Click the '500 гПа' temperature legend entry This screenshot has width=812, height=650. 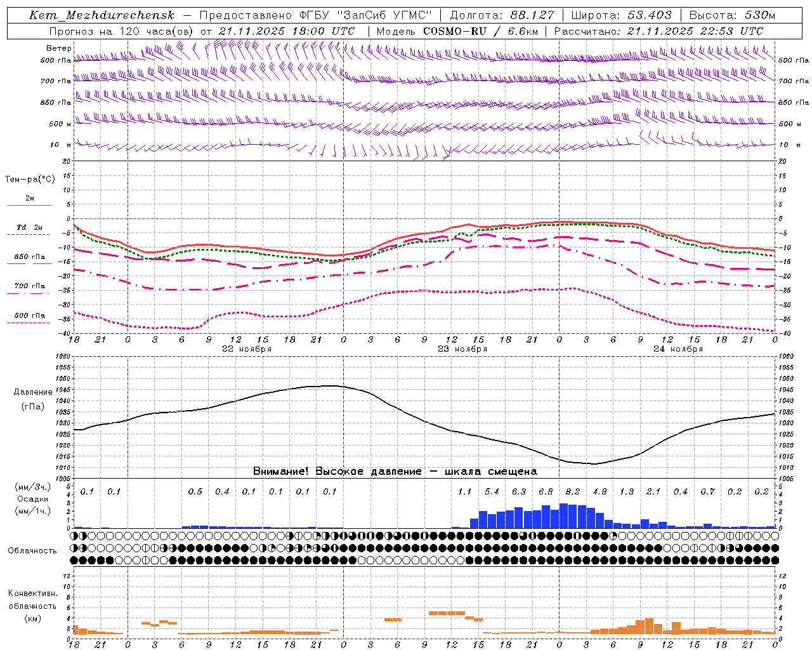29,315
